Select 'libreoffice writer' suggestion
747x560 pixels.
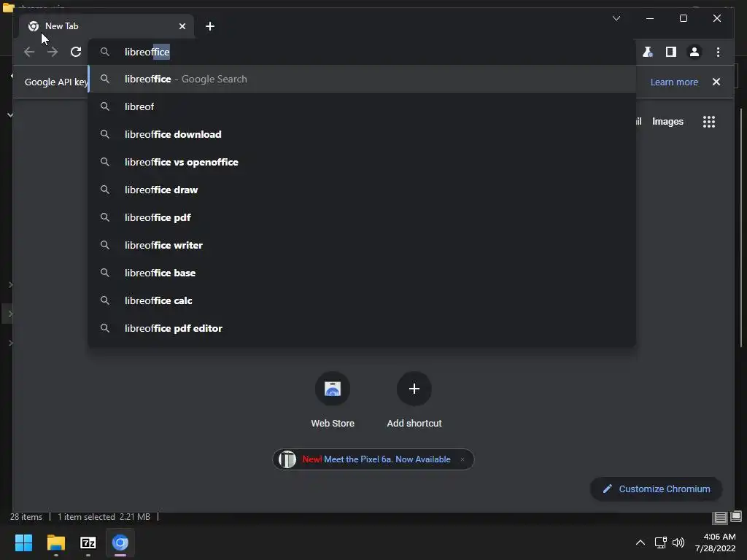click(362, 245)
